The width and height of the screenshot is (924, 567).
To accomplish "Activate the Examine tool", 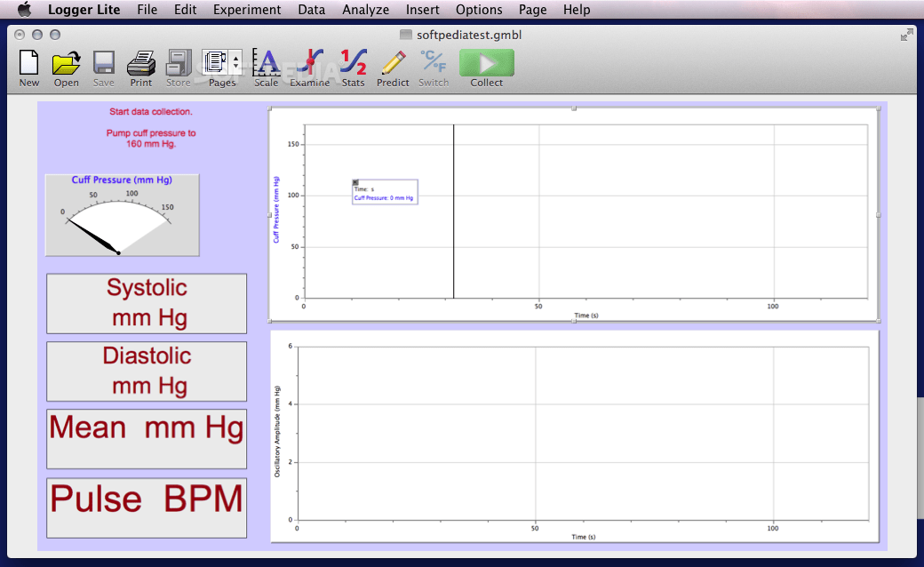I will click(309, 64).
